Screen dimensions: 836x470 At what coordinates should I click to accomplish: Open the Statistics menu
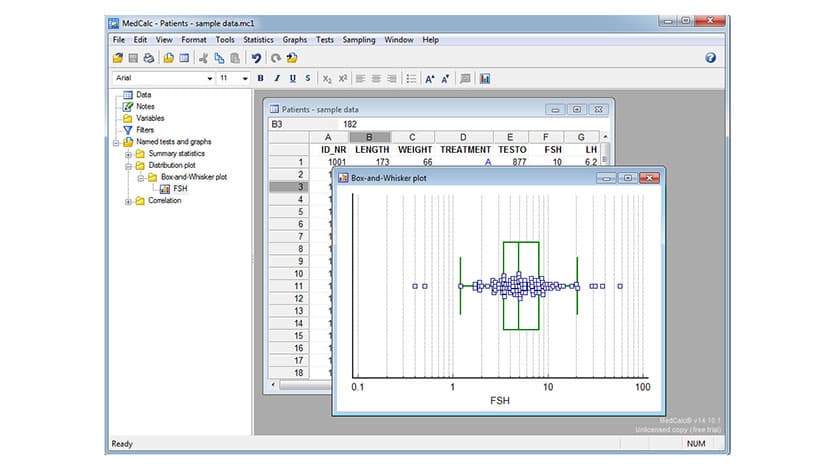[258, 40]
